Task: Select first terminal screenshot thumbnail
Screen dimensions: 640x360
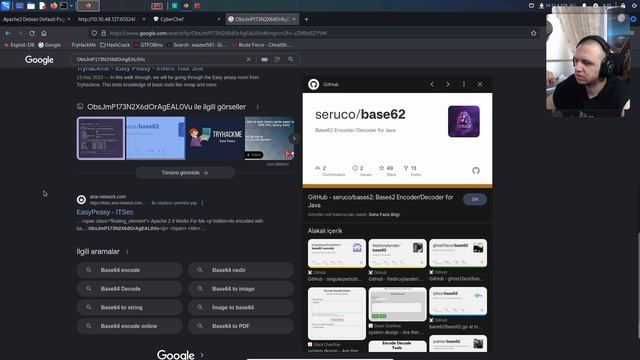Action: pos(101,138)
